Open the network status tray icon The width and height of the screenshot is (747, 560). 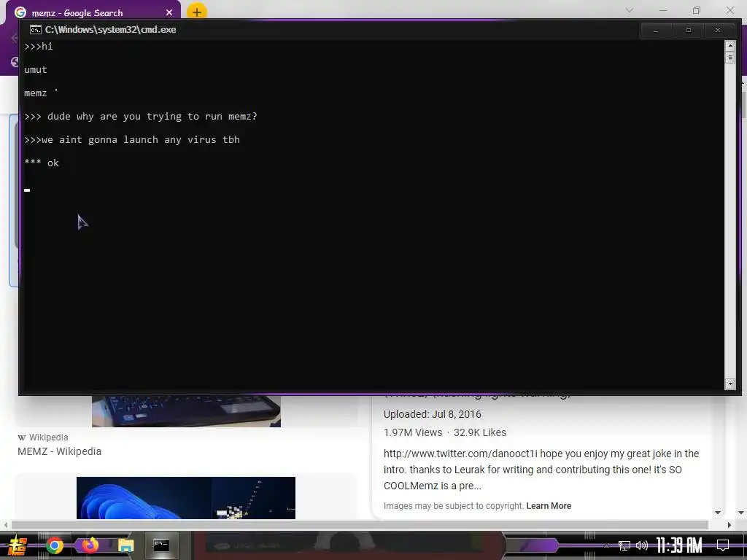pos(624,545)
